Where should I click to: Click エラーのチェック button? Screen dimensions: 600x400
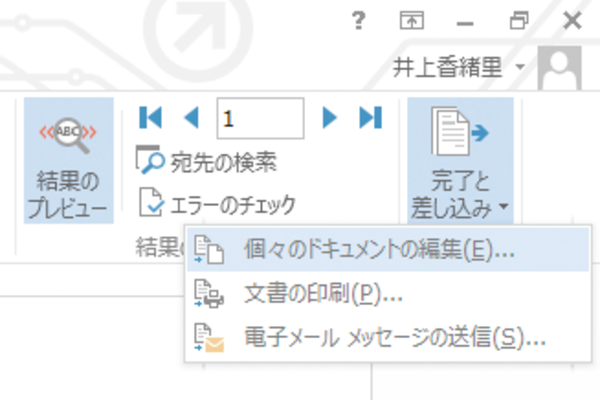[x=217, y=203]
